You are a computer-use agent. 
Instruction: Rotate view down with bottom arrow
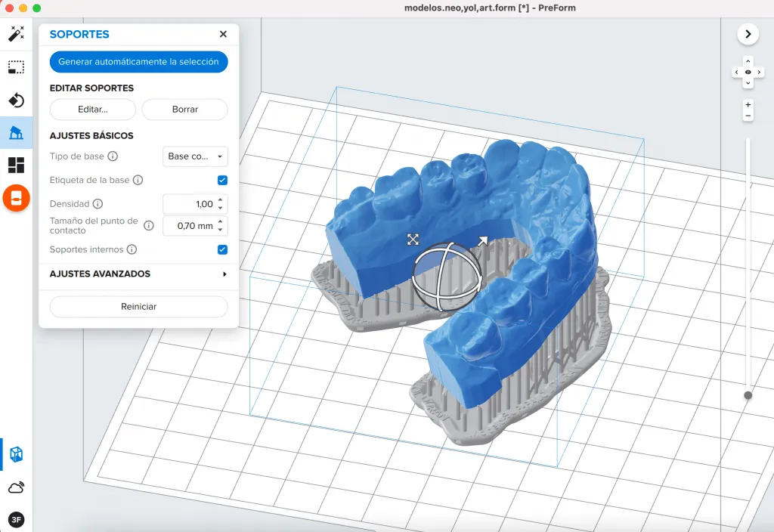(x=748, y=83)
